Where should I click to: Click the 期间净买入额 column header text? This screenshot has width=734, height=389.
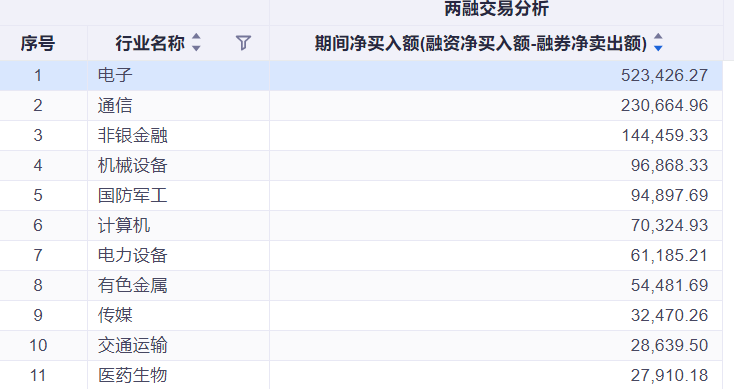tap(481, 43)
